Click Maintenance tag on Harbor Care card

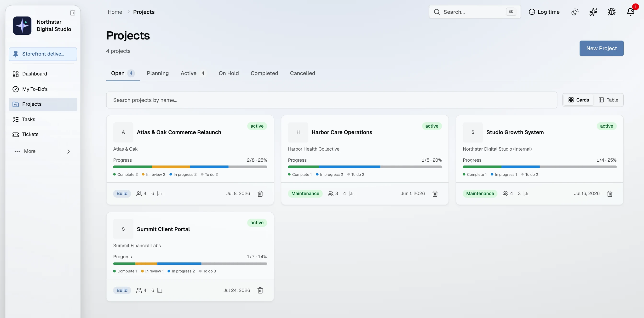(305, 193)
